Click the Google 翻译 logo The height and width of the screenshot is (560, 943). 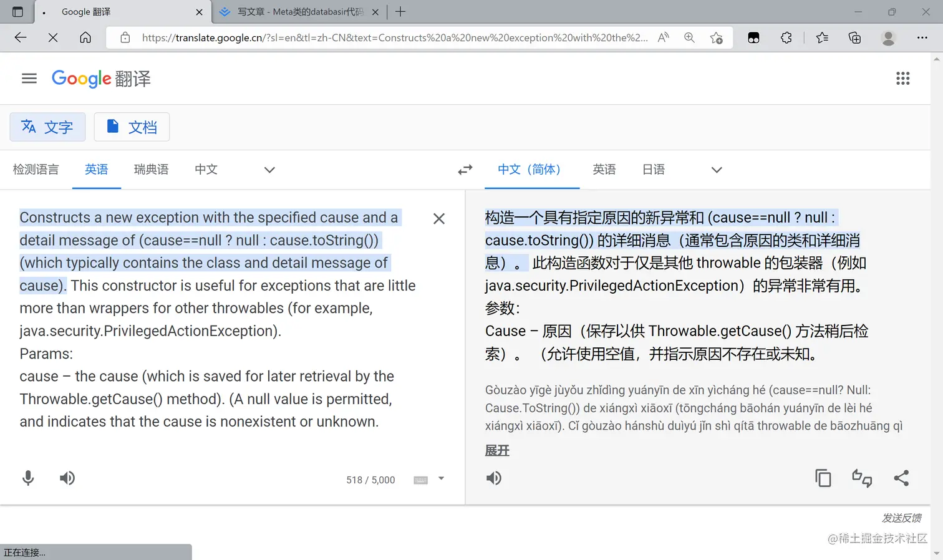[x=101, y=79]
